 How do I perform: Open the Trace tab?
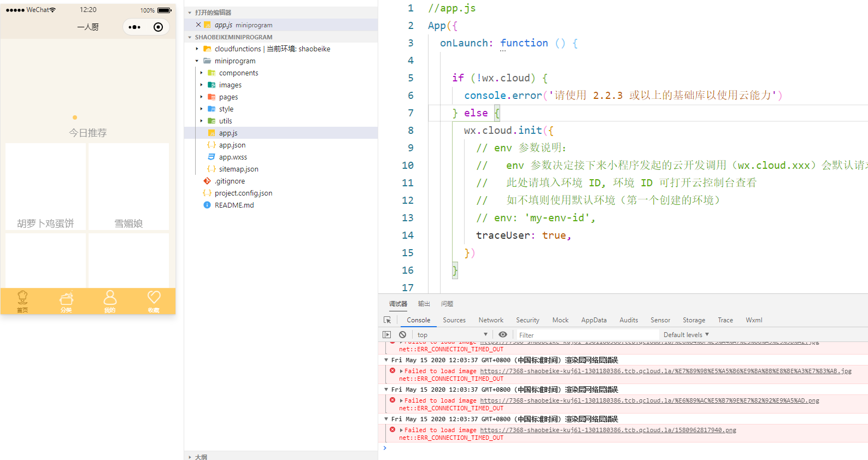click(725, 320)
